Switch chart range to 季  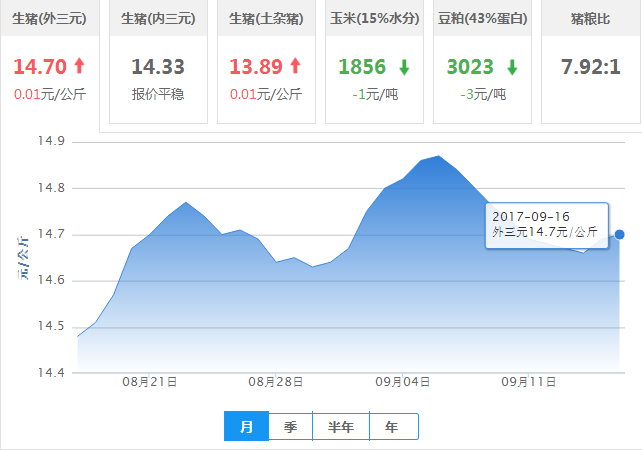tap(290, 426)
